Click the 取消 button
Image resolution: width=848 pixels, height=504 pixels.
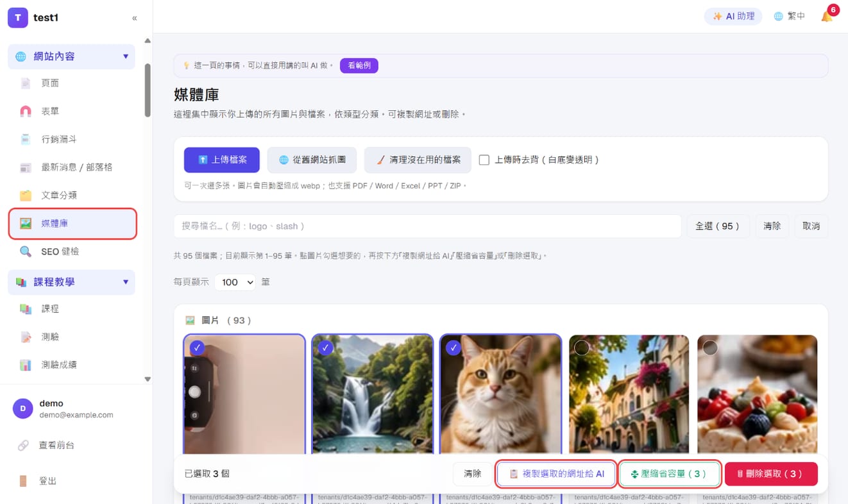811,226
